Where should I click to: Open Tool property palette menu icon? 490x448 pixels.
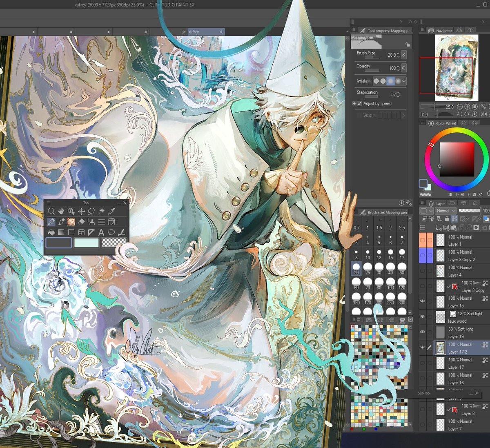tap(353, 30)
